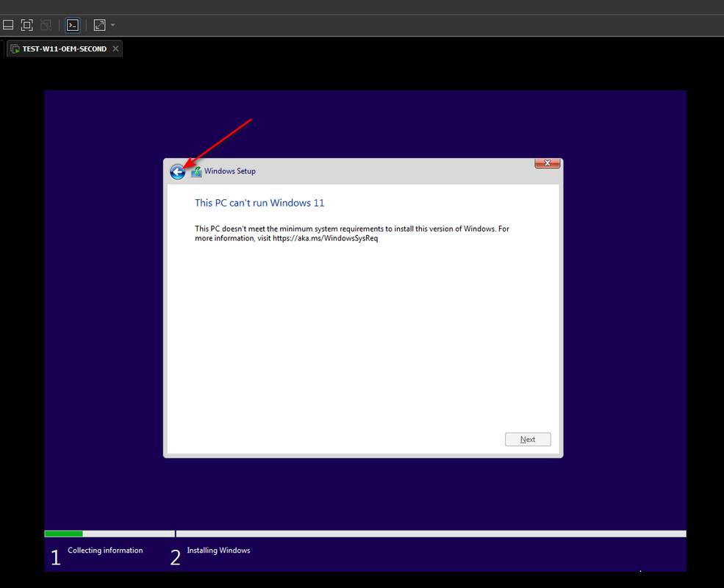Viewport: 724px width, 588px height.
Task: Select the TEST-W11-OEM-SECOND VM tab
Action: tap(64, 49)
